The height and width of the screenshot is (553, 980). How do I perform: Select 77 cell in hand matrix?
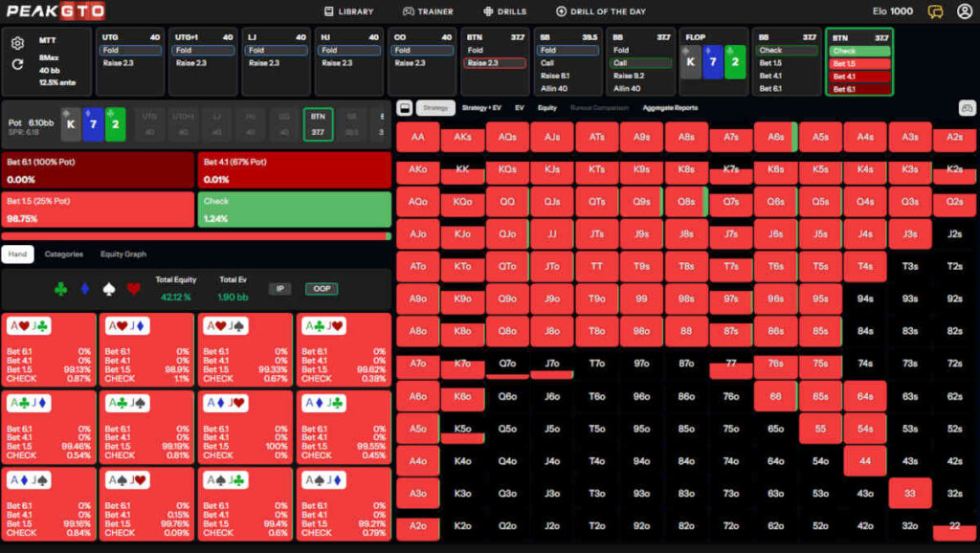730,364
